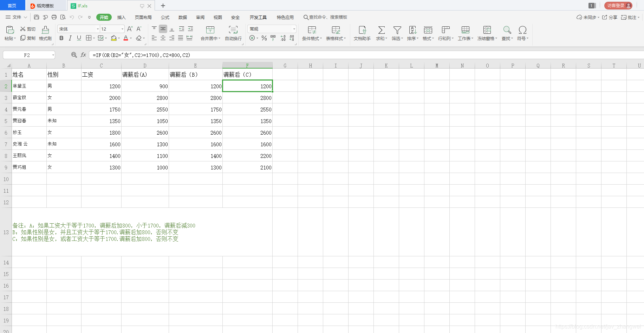Switch to the Formulas (公式) tab
Screen dimensions: 644x333
click(165, 17)
